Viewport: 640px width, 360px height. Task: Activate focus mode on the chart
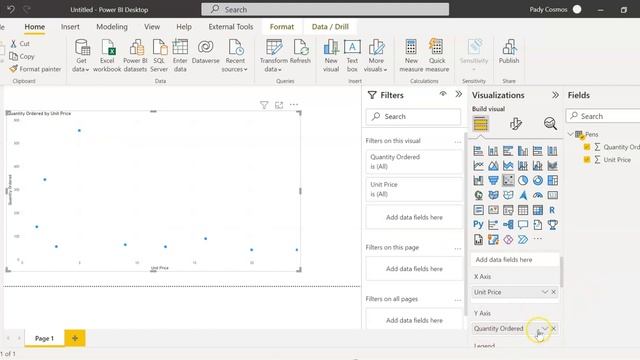279,105
